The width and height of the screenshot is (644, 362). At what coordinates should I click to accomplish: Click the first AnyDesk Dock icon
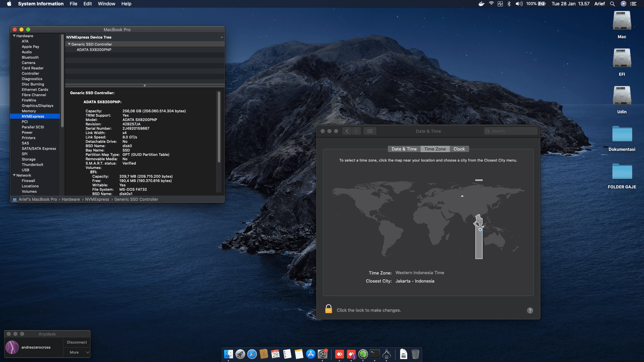(339, 354)
